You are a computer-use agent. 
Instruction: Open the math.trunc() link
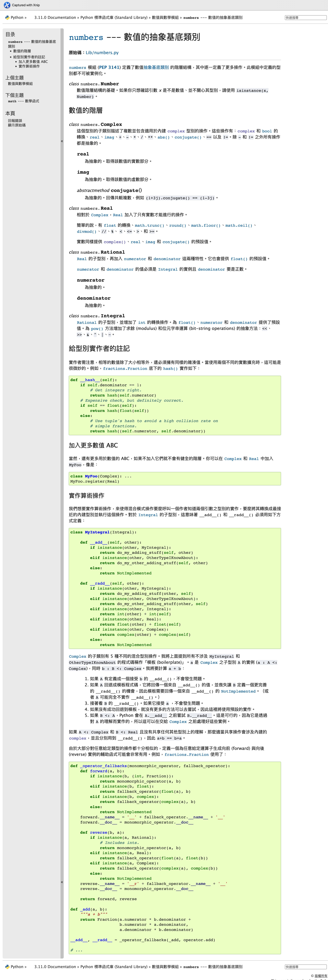click(x=150, y=226)
